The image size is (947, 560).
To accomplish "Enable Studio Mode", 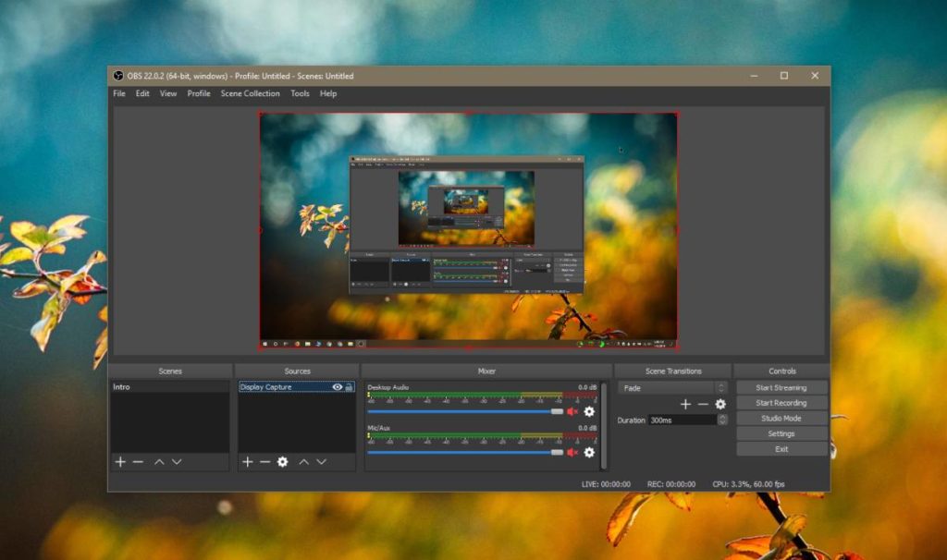I will pos(781,418).
